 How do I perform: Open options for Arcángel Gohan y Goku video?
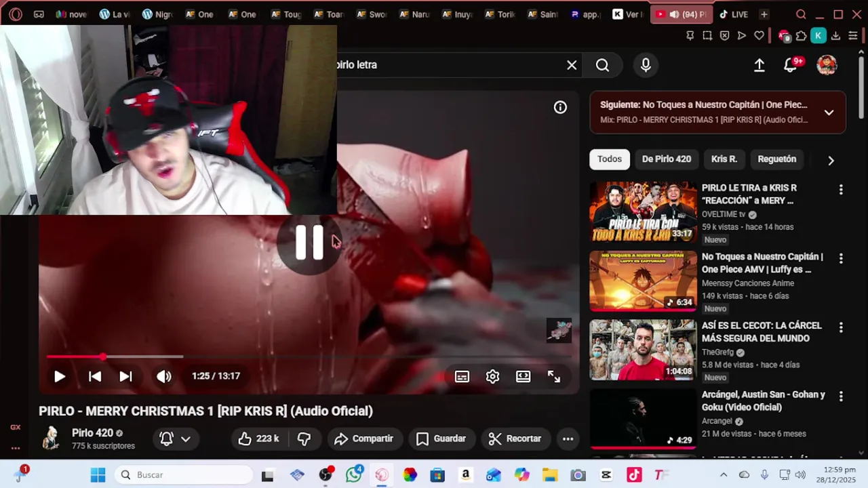click(841, 396)
